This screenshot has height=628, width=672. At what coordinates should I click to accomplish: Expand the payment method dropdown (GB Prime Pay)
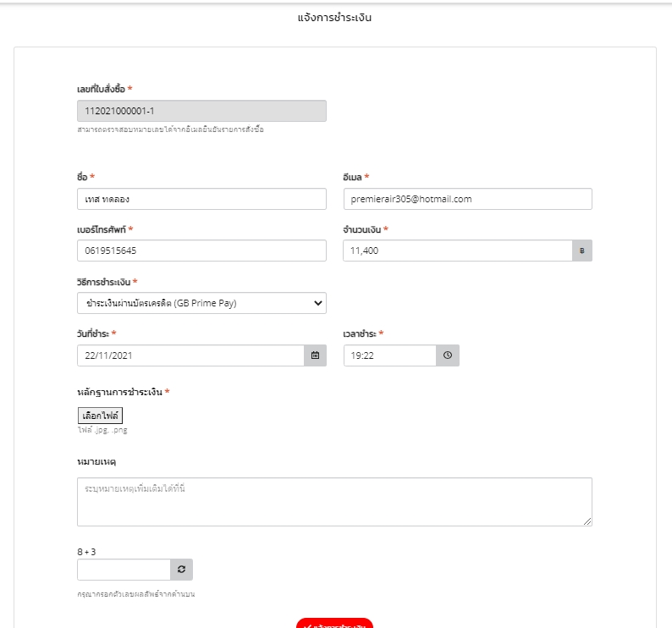(x=201, y=303)
